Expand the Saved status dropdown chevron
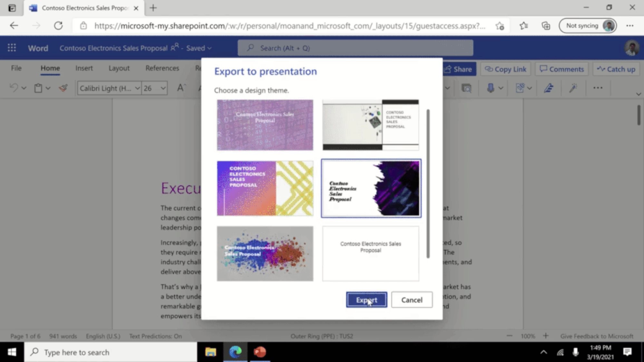Viewport: 644px width, 362px height. coord(210,48)
